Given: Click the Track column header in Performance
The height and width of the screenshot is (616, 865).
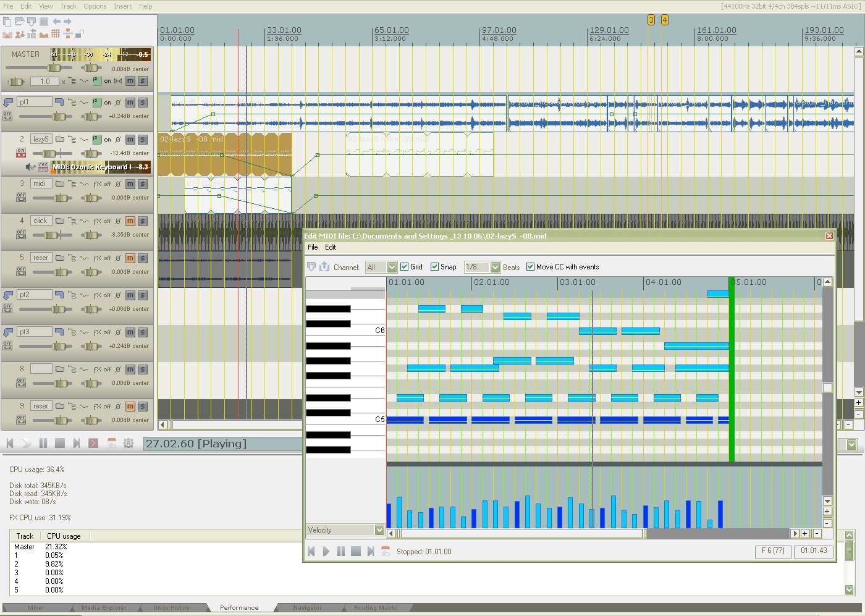Looking at the screenshot, I should coord(25,536).
